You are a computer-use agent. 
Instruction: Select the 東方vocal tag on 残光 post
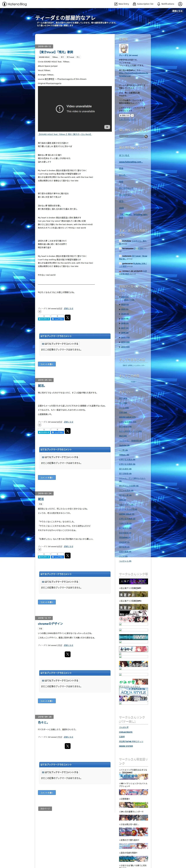coord(70,57)
